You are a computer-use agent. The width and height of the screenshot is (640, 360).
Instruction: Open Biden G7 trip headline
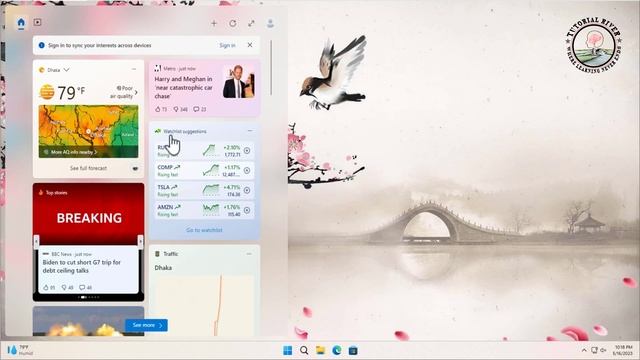pos(82,267)
